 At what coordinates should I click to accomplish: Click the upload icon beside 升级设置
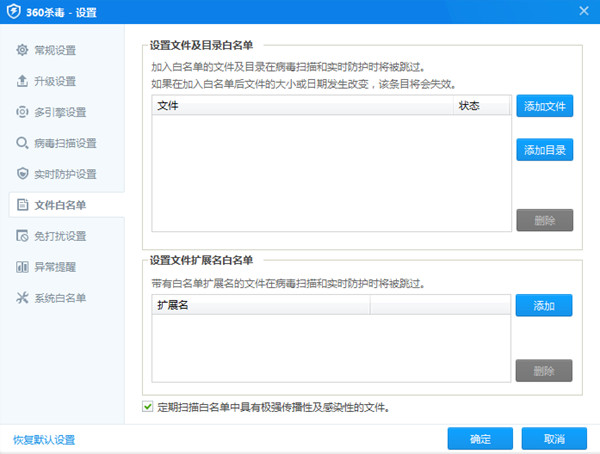(x=22, y=81)
